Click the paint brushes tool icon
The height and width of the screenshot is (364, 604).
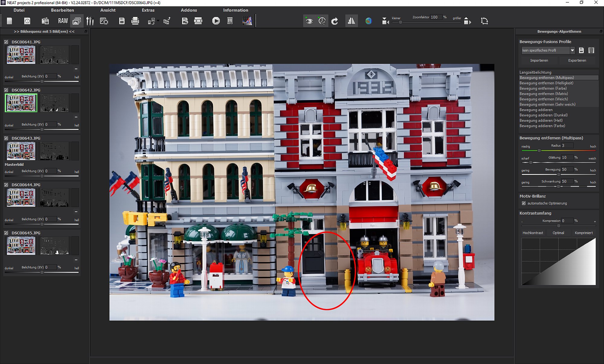tap(90, 21)
